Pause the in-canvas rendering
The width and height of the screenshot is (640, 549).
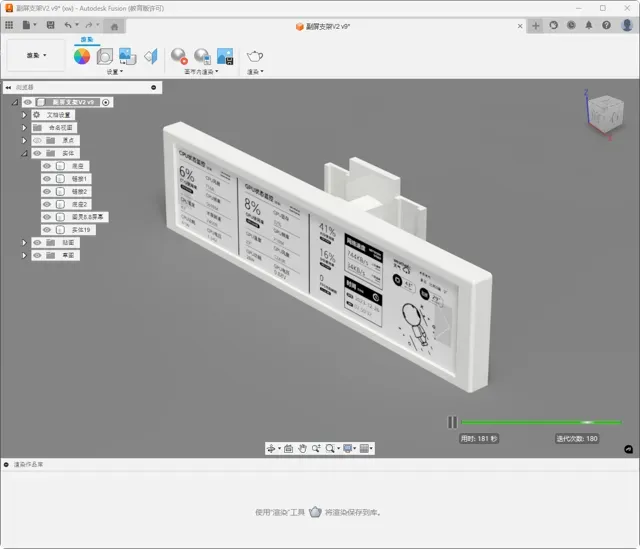[452, 422]
